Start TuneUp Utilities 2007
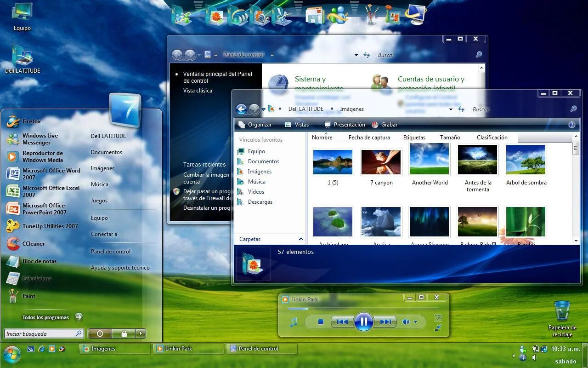The width and height of the screenshot is (588, 368). pyautogui.click(x=43, y=226)
